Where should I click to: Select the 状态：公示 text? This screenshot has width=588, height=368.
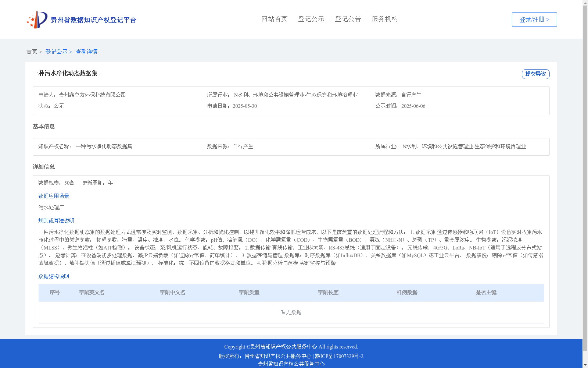click(x=51, y=106)
